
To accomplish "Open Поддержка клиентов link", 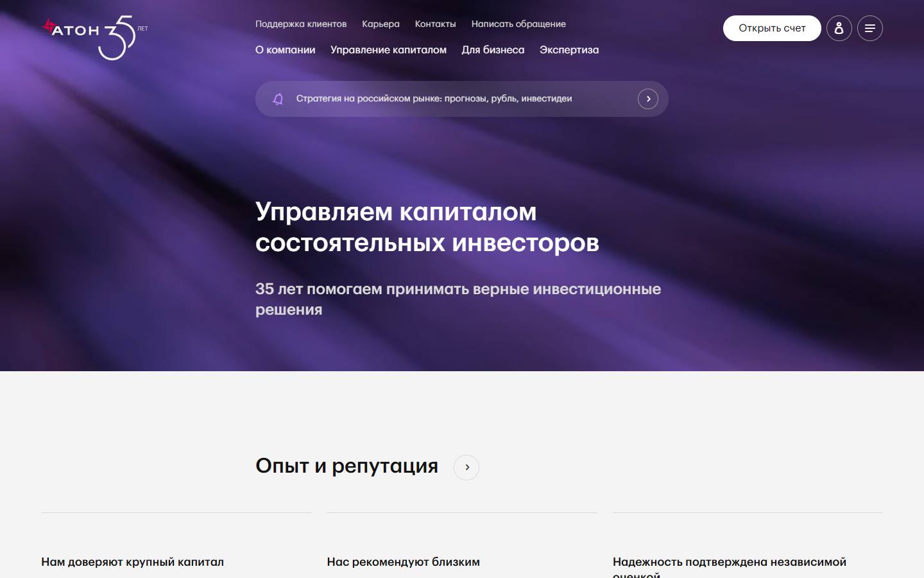I will 301,24.
